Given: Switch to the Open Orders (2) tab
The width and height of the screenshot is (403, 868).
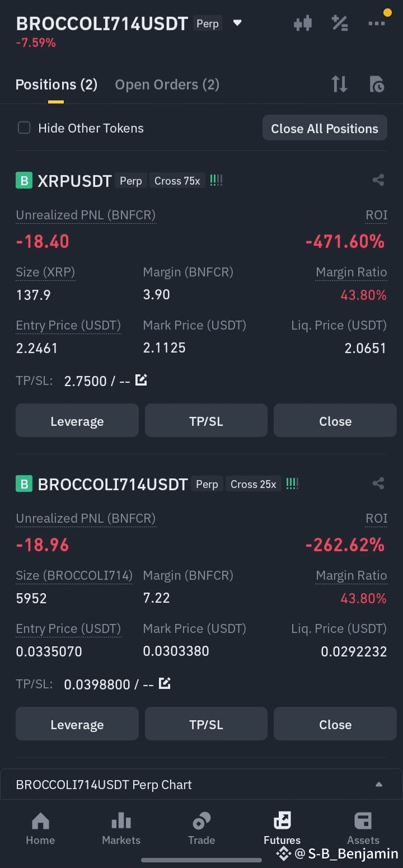Looking at the screenshot, I should 167,85.
